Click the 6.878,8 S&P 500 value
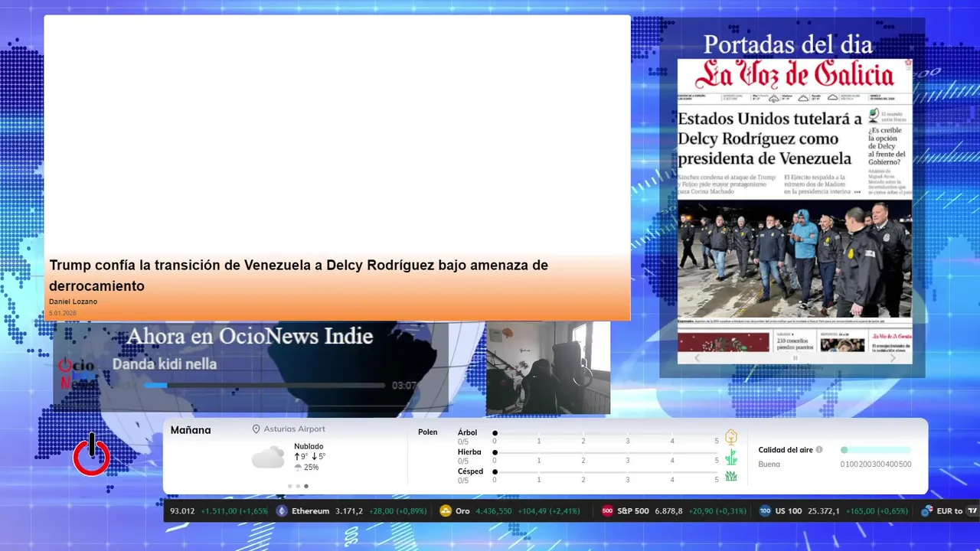This screenshot has width=980, height=551. (x=668, y=511)
